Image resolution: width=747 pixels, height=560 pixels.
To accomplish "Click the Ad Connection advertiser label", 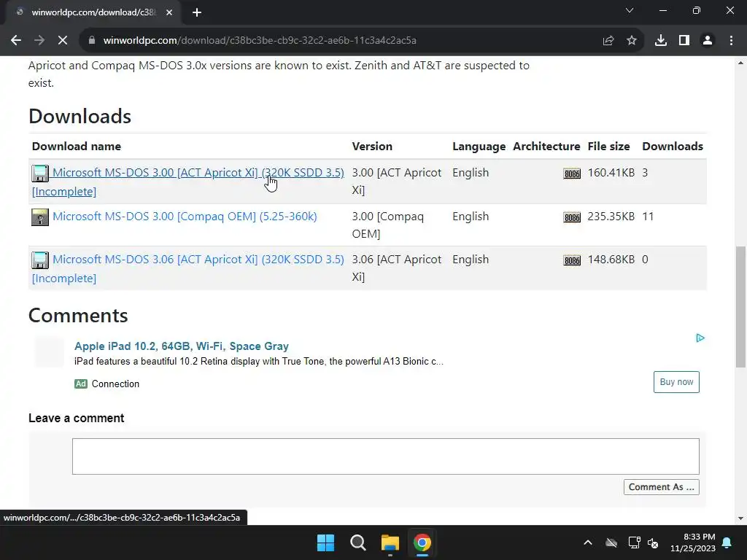I will (x=107, y=384).
